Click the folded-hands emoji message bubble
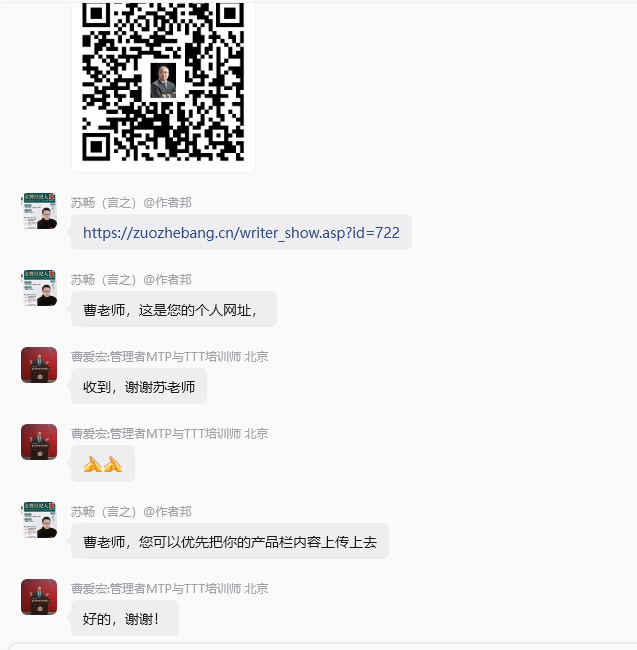Screen dimensions: 637x650 (x=103, y=464)
